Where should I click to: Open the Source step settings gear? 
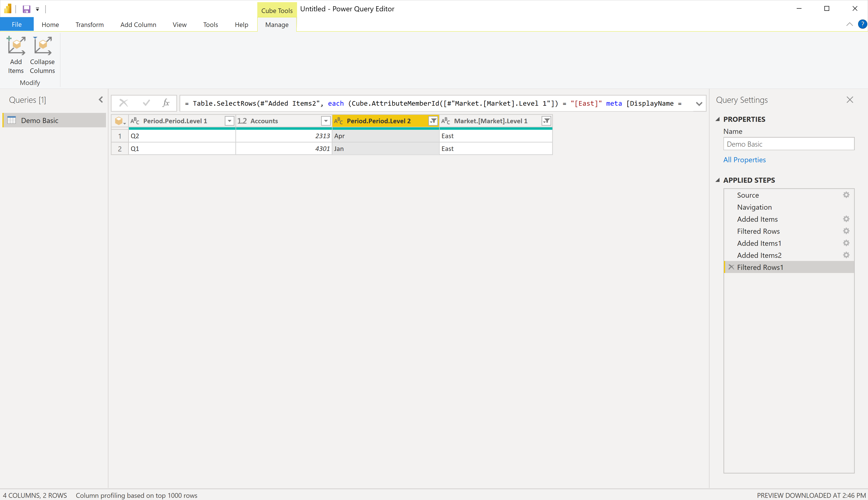tap(846, 195)
